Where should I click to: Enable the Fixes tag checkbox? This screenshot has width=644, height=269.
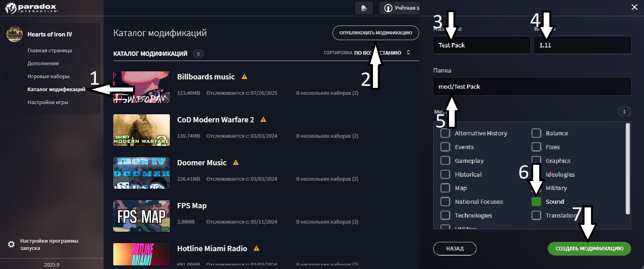pos(536,147)
